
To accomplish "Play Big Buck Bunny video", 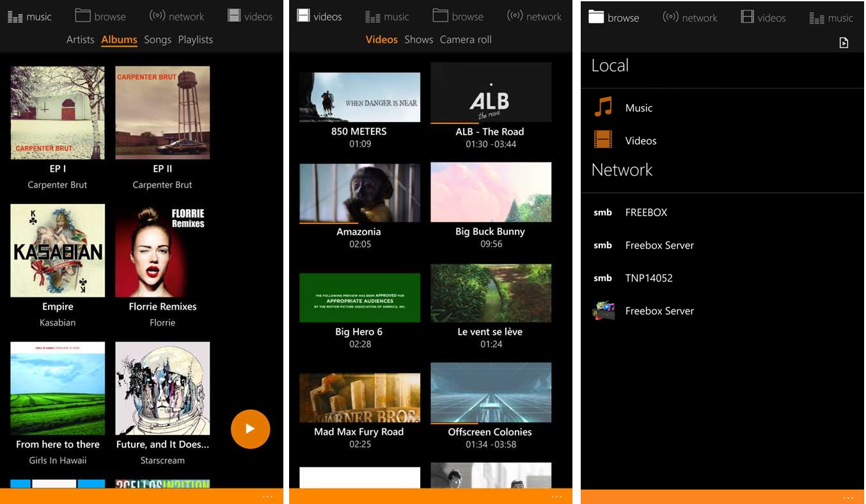I will pos(491,192).
